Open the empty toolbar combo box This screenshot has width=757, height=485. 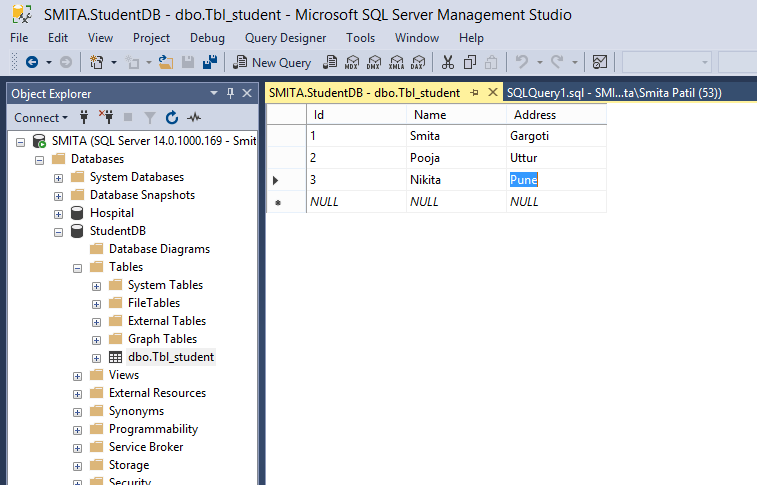coord(667,63)
